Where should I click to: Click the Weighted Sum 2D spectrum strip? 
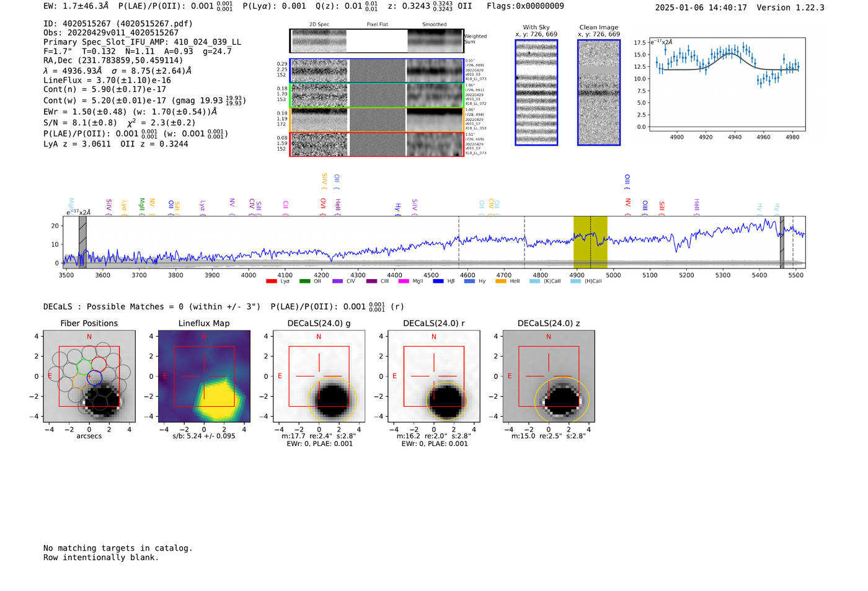(376, 41)
